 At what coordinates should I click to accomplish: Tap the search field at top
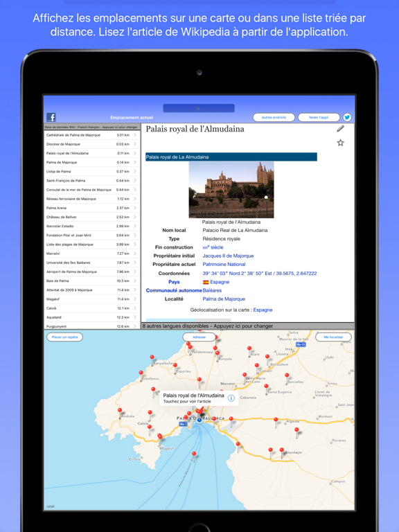[x=199, y=108]
